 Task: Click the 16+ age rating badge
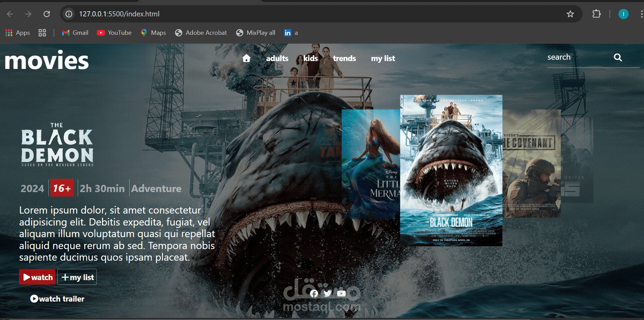pyautogui.click(x=62, y=188)
